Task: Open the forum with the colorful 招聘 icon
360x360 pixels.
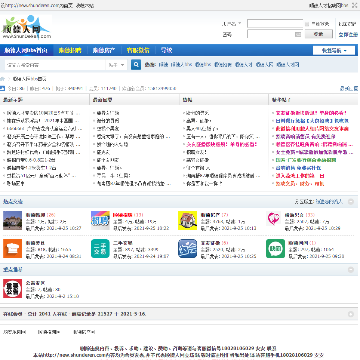Action: point(100,220)
